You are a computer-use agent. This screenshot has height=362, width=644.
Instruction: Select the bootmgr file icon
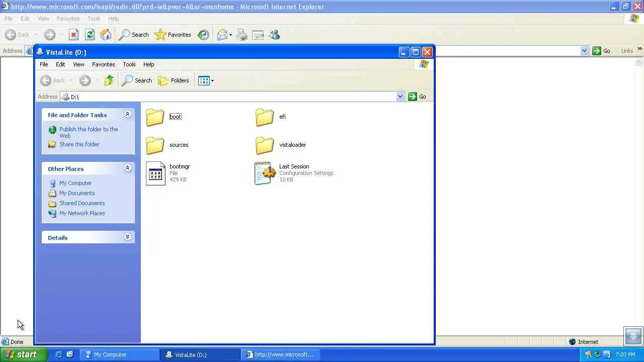[155, 173]
